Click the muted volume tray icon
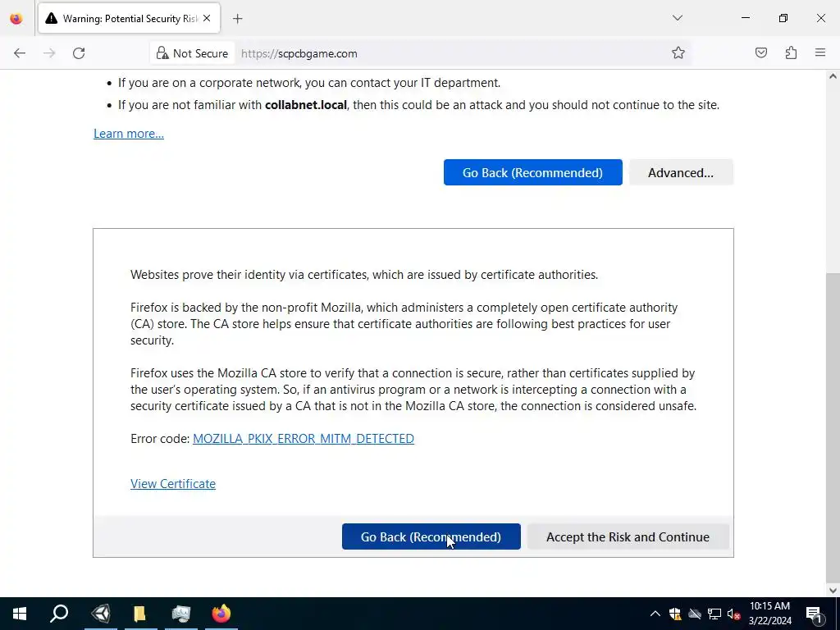Viewport: 840px width, 630px height. point(734,614)
